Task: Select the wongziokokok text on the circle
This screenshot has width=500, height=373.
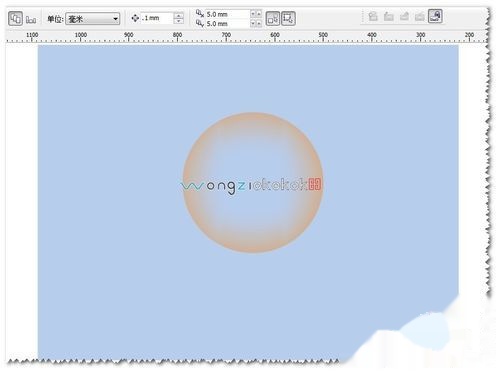Action: click(x=251, y=186)
